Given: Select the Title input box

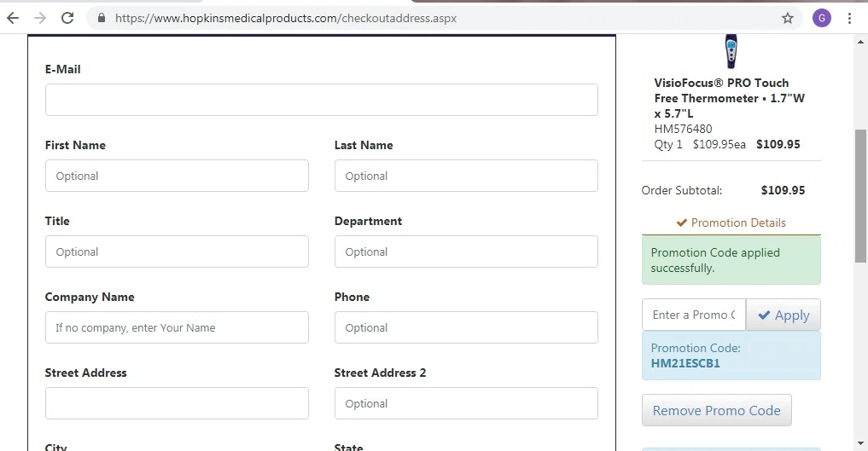Looking at the screenshot, I should [x=177, y=252].
